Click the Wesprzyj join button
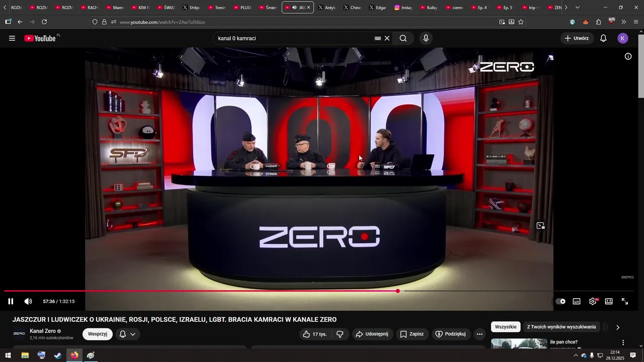The width and height of the screenshot is (644, 362). pyautogui.click(x=98, y=334)
